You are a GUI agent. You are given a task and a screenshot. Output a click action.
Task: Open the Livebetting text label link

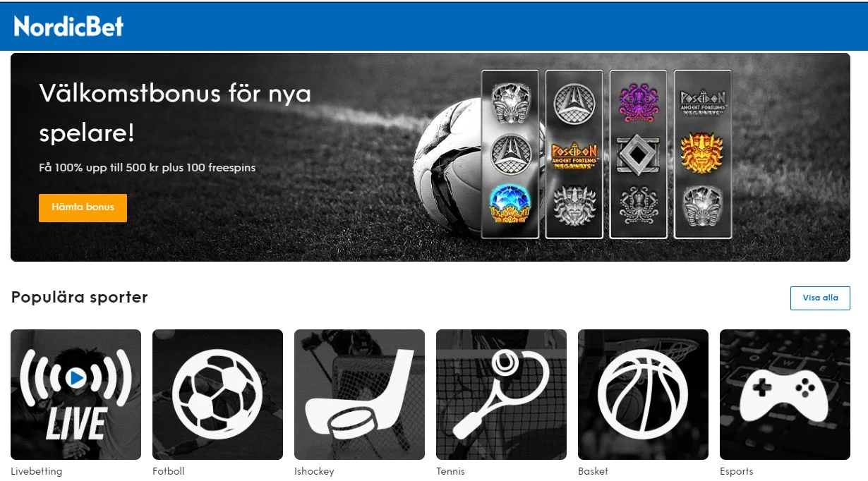click(37, 471)
